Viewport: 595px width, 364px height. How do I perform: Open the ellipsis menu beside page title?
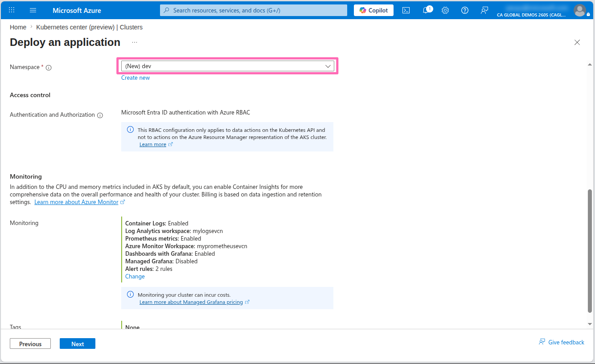pos(135,42)
